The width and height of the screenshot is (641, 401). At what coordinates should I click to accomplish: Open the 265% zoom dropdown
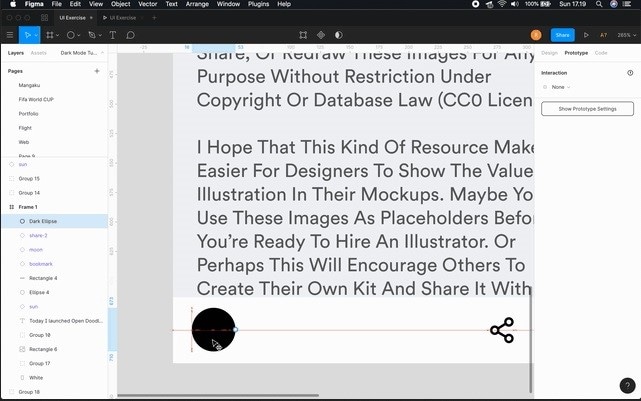tap(626, 35)
